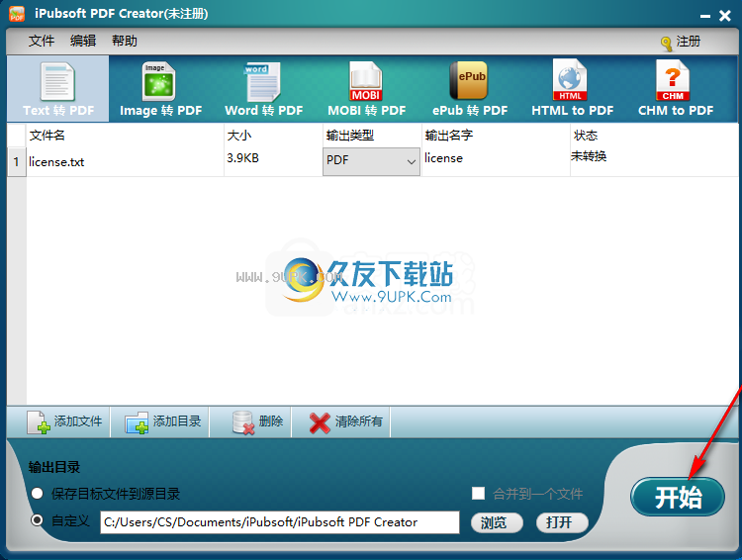The height and width of the screenshot is (560, 742).
Task: Click the 输出名字 column header
Action: (x=496, y=136)
